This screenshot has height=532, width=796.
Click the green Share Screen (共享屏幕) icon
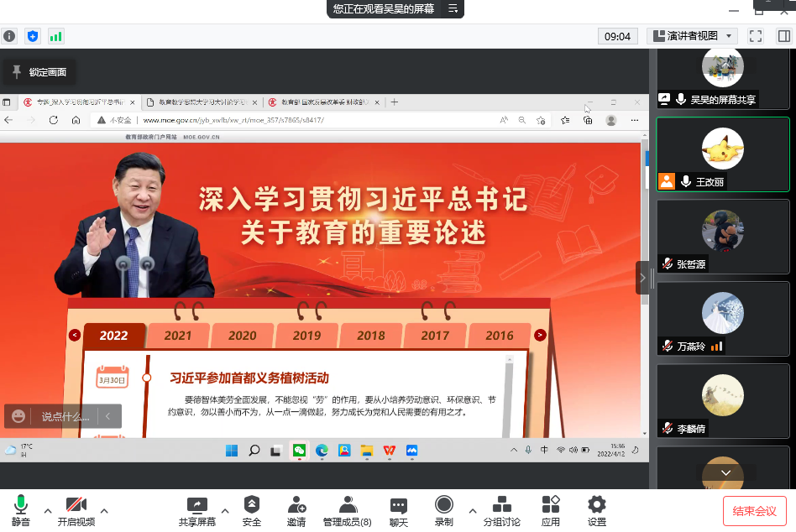point(196,505)
